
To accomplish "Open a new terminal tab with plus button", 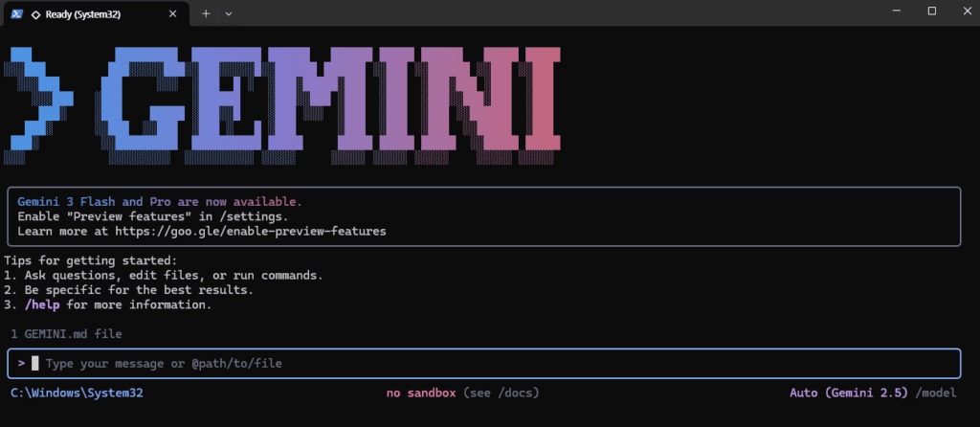I will (206, 13).
